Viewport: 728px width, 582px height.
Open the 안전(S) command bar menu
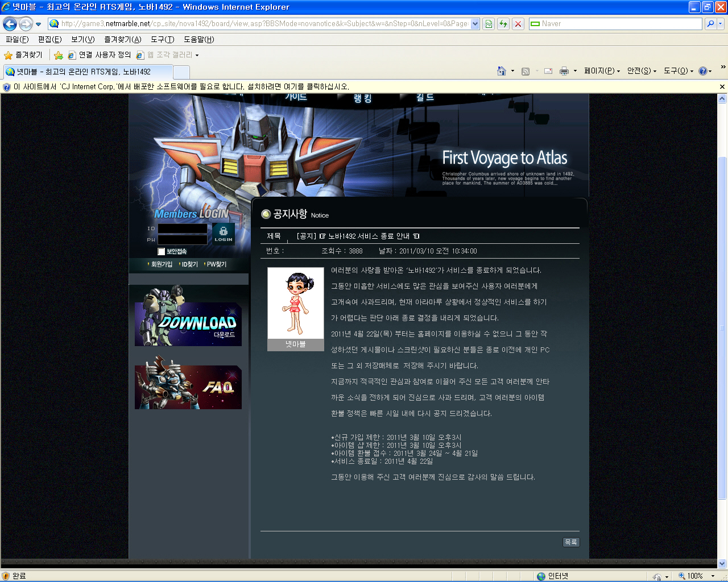pyautogui.click(x=642, y=71)
